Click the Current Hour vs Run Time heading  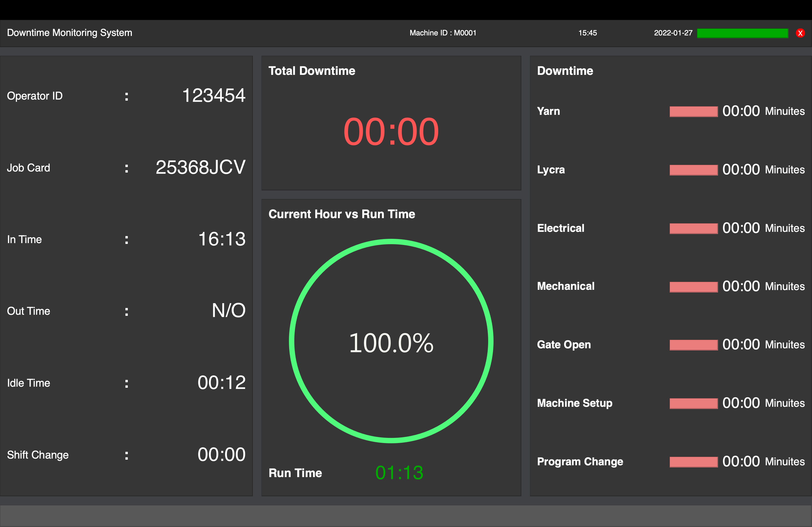pos(342,214)
